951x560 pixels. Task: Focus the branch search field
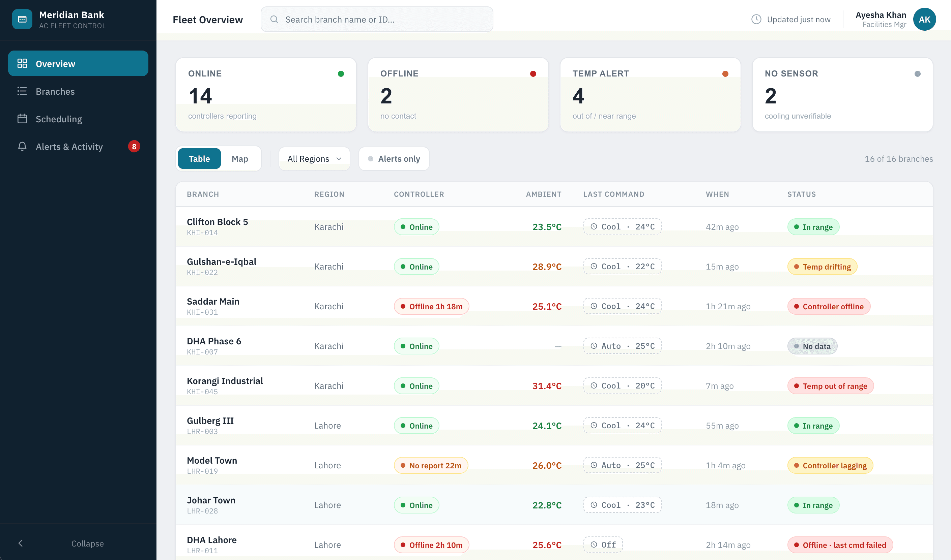(x=377, y=19)
